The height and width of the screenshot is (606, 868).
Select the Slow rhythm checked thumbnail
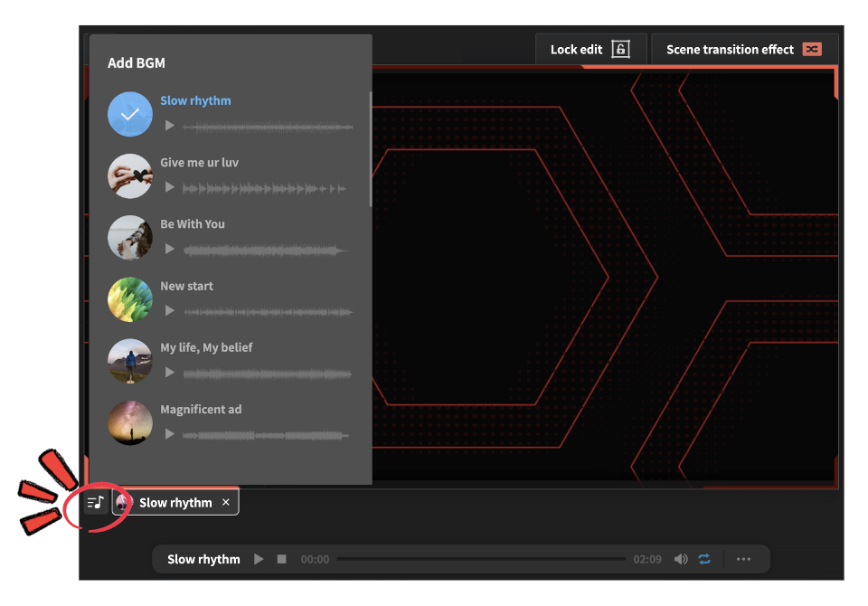click(x=130, y=114)
